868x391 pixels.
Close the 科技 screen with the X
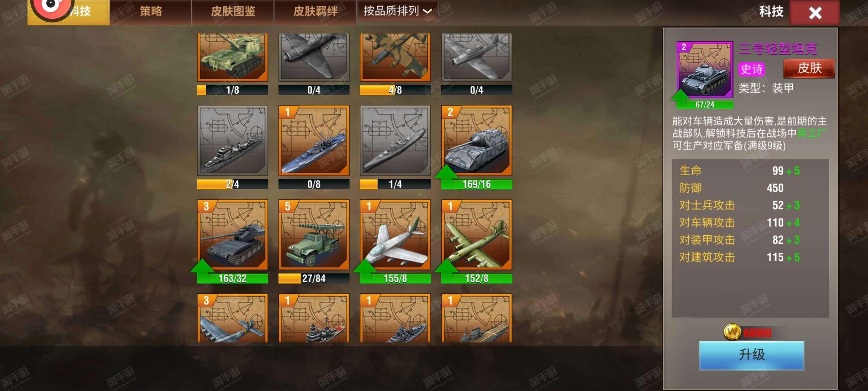point(815,13)
